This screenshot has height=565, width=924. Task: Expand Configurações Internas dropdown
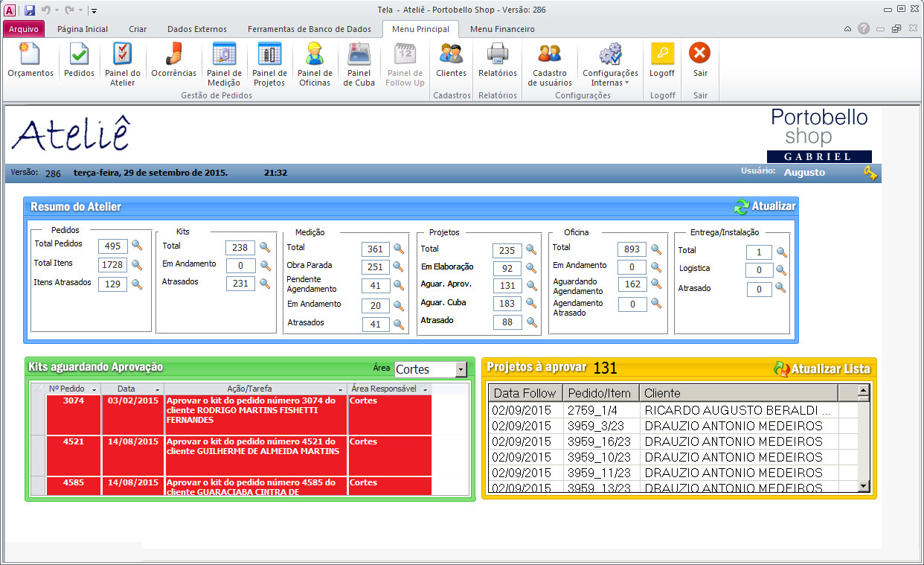click(x=610, y=64)
